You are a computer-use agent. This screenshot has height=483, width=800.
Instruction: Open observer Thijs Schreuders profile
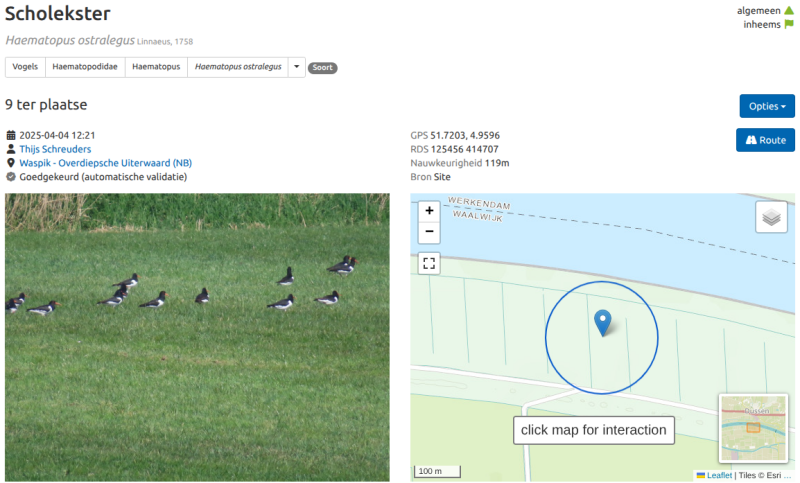coord(55,149)
